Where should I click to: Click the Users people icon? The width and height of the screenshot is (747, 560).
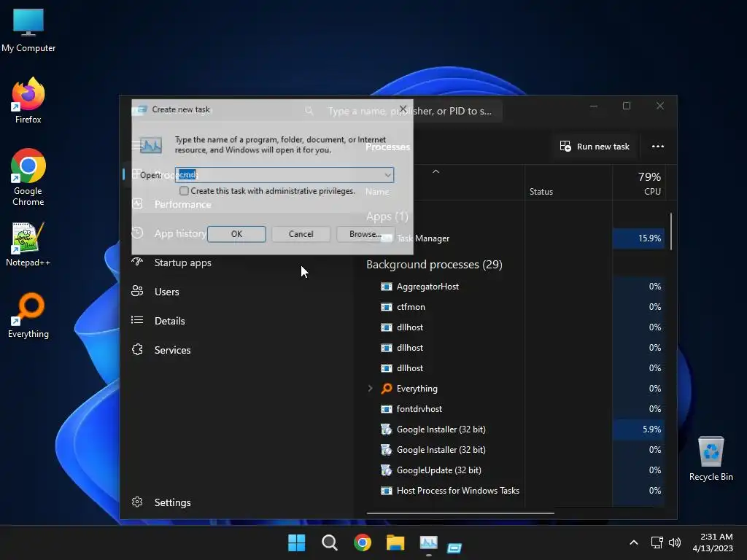137,291
